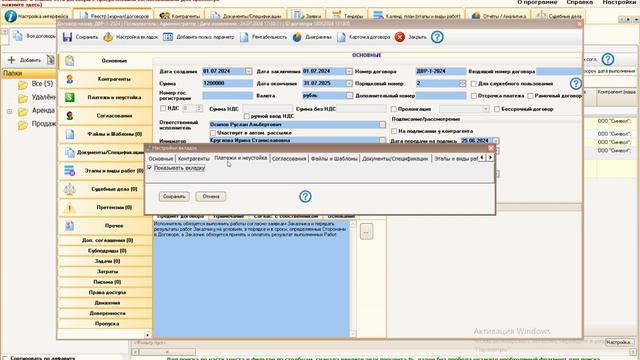Click help icon beside Для служебного пользования
The image size is (640, 360).
click(576, 84)
